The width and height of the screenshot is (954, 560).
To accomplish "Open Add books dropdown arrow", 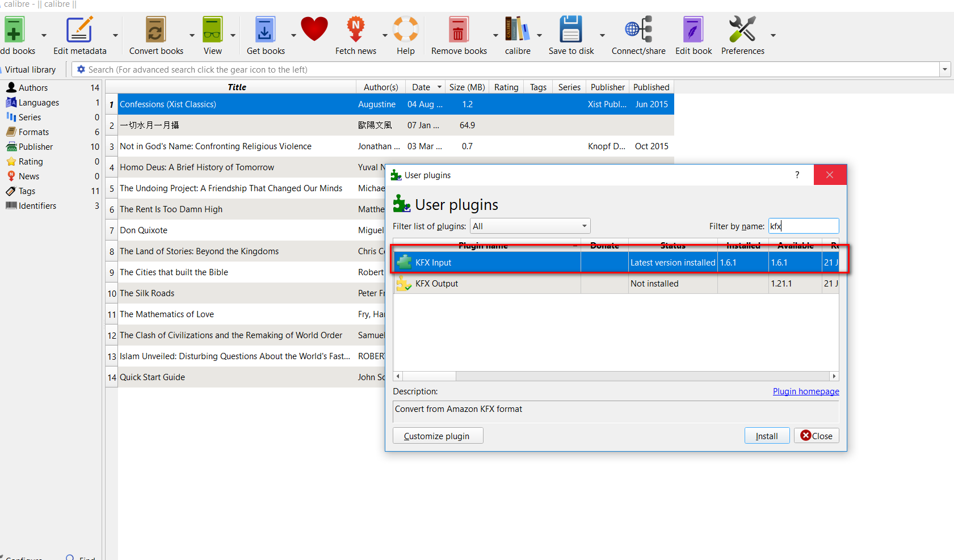I will click(44, 35).
